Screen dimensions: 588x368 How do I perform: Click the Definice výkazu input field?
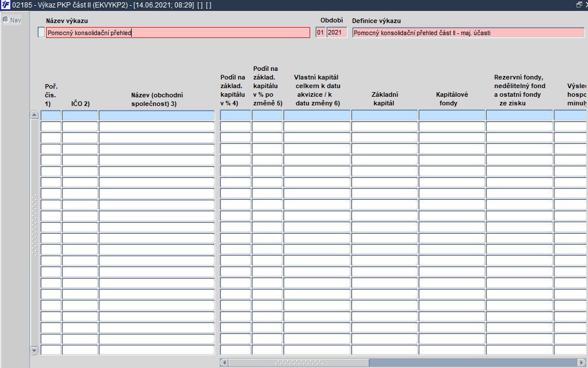coord(468,33)
